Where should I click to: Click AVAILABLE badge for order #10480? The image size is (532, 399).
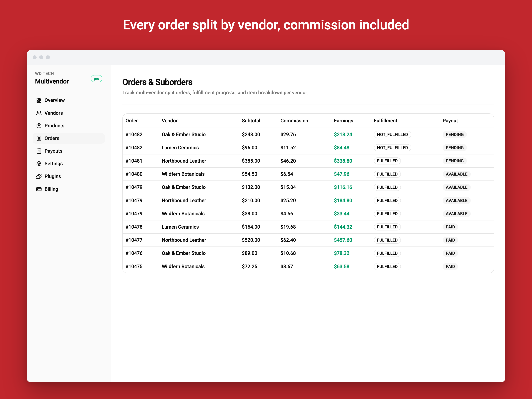point(457,174)
